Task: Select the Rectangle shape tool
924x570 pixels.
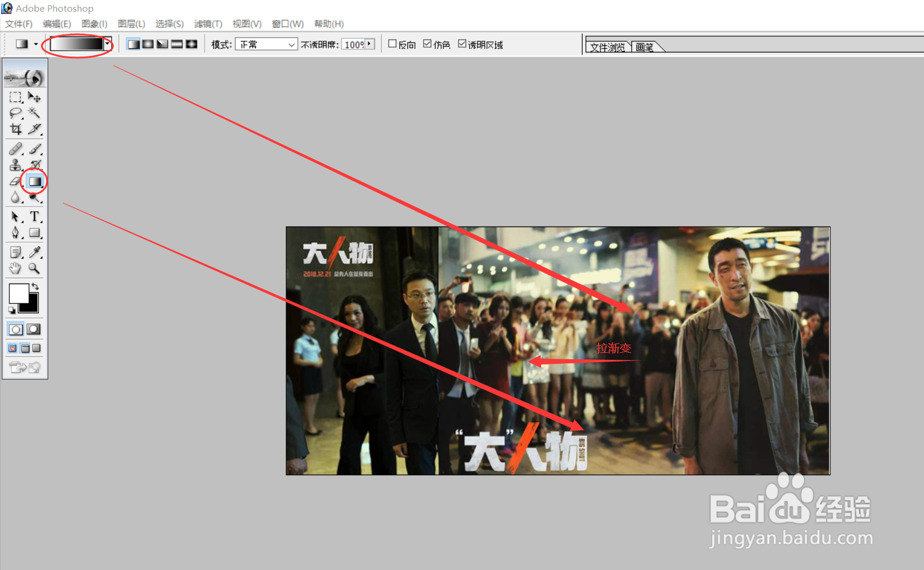Action: [x=34, y=233]
